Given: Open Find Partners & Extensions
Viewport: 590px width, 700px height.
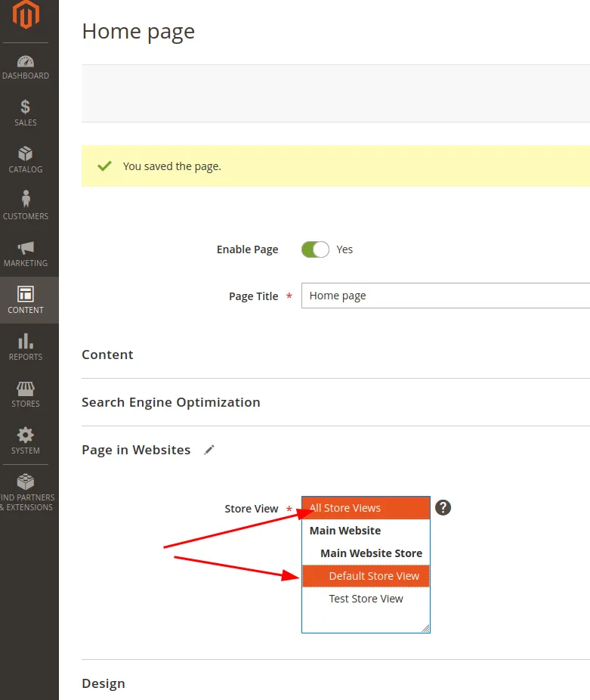Looking at the screenshot, I should 26,492.
